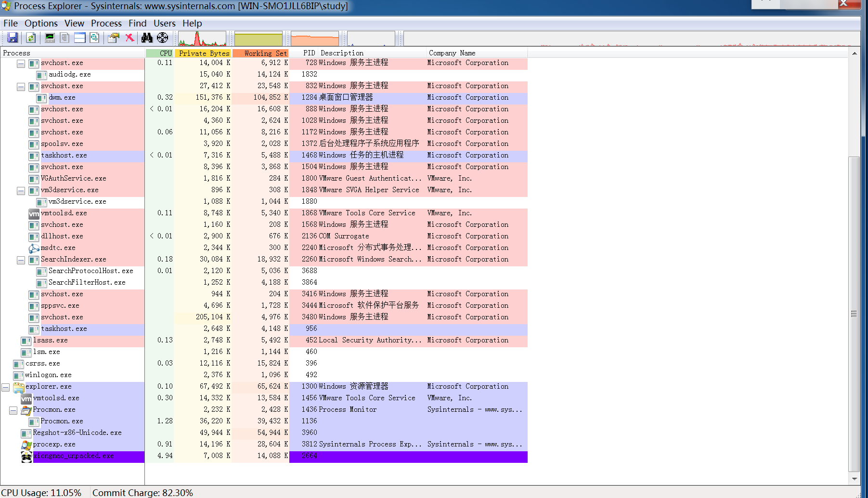Click the Procmon.exe parent process icon
The height and width of the screenshot is (498, 868).
coord(26,410)
